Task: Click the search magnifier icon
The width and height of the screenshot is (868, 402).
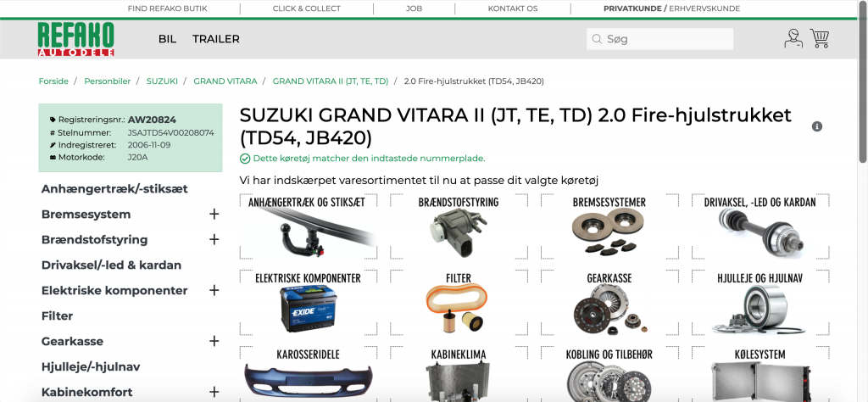Action: [x=597, y=39]
